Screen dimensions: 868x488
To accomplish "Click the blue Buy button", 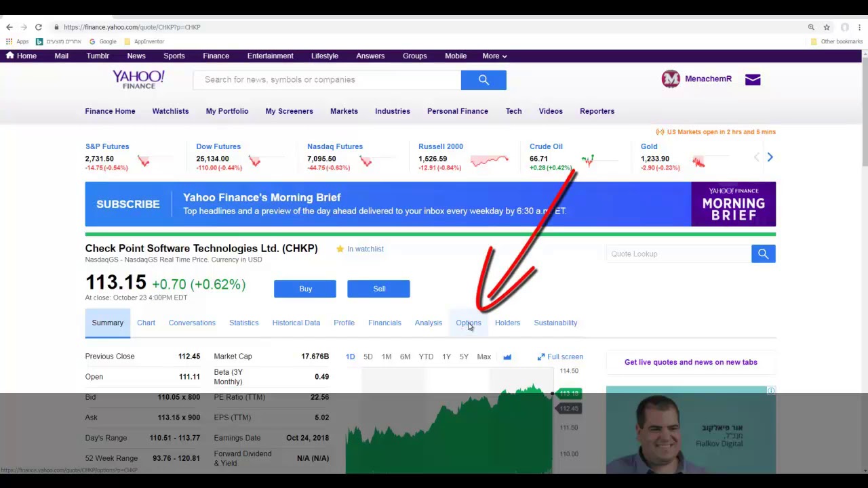I will (305, 289).
